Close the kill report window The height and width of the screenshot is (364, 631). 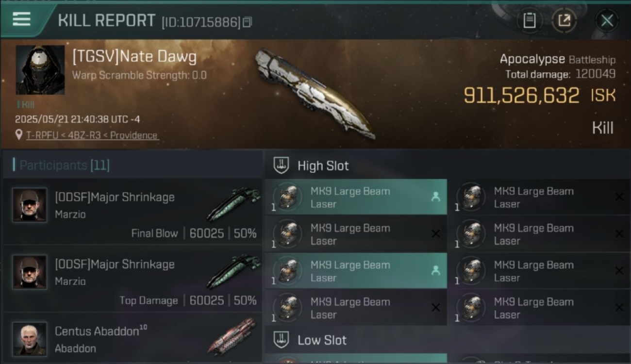(607, 20)
